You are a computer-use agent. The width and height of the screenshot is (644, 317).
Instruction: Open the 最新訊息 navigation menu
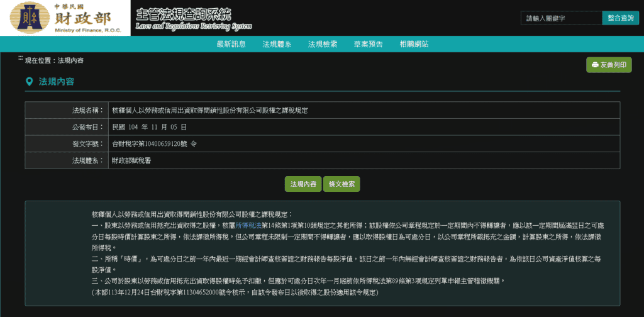click(231, 44)
